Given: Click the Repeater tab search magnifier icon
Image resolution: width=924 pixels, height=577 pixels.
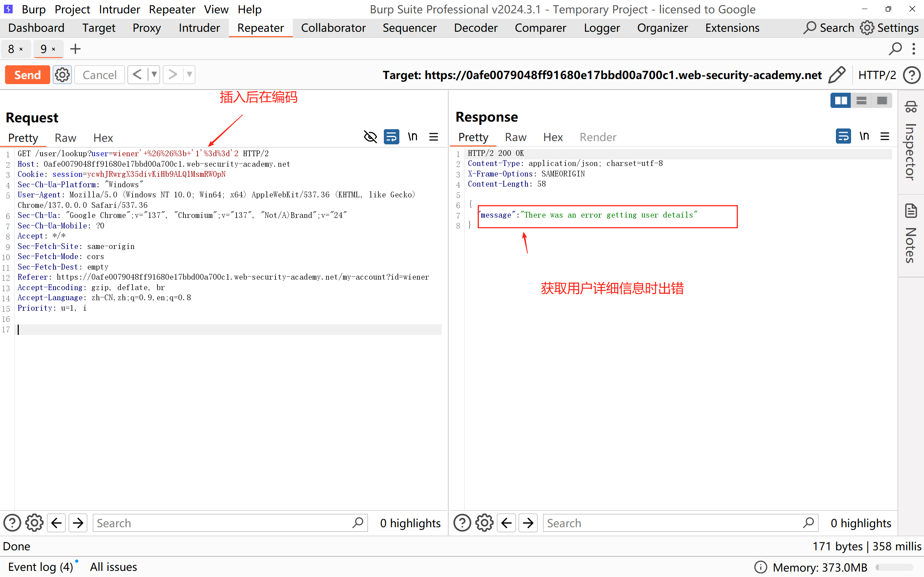Looking at the screenshot, I should click(895, 49).
